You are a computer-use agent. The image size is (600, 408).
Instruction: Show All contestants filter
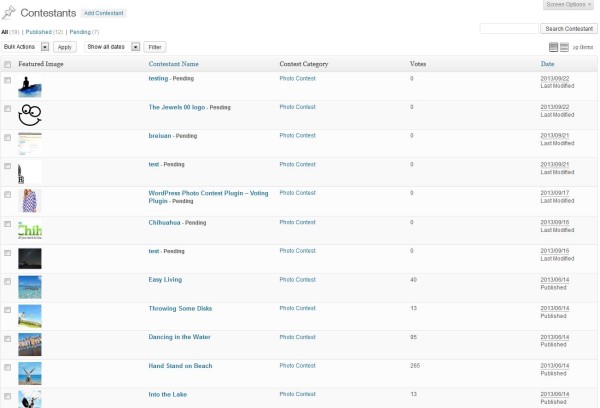5,32
